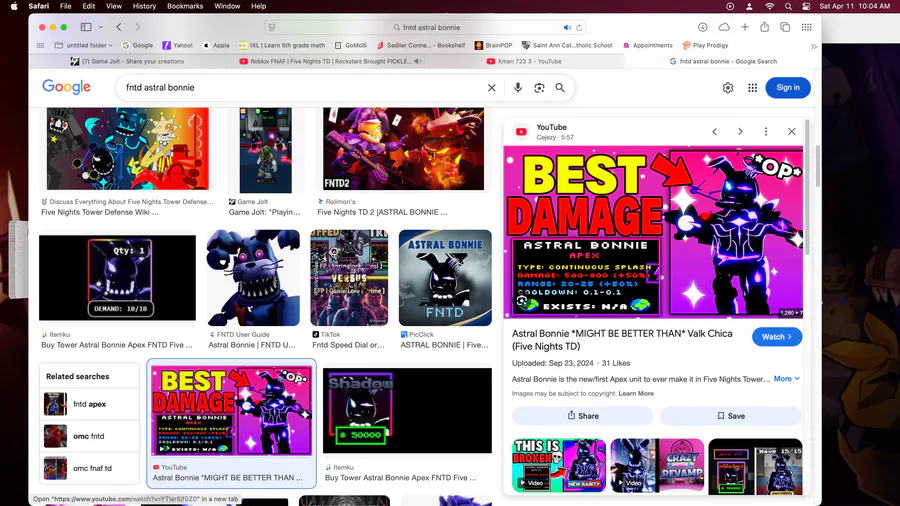Share the previewed image
This screenshot has height=506, width=900.
(x=583, y=416)
